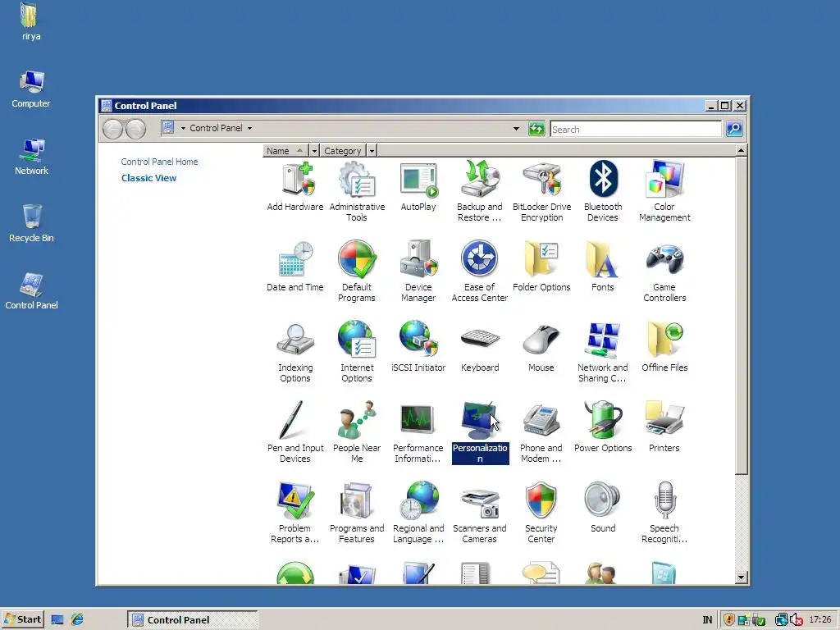The height and width of the screenshot is (630, 840).
Task: Click the scrollbar down arrow
Action: (741, 577)
